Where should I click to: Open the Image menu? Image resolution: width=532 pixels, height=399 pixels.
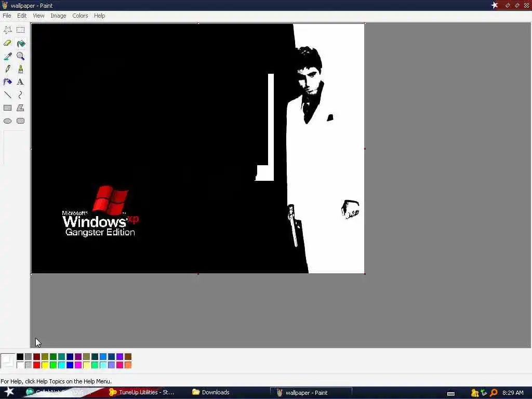pyautogui.click(x=58, y=16)
